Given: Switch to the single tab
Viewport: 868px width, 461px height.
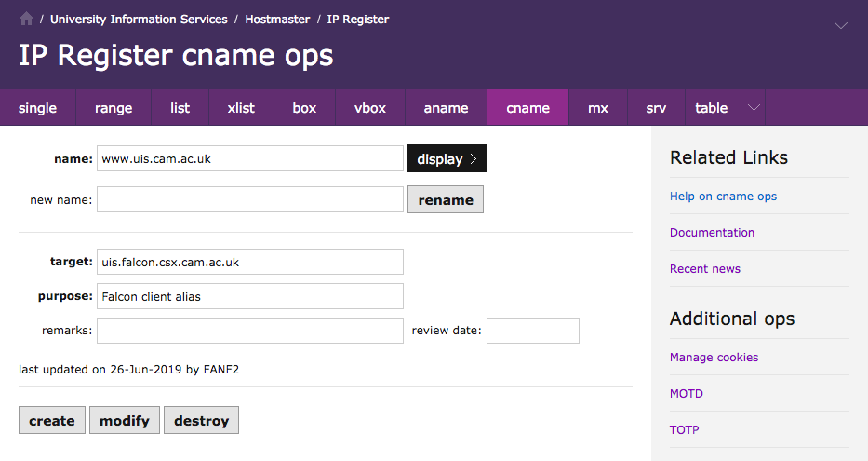Looking at the screenshot, I should [37, 108].
